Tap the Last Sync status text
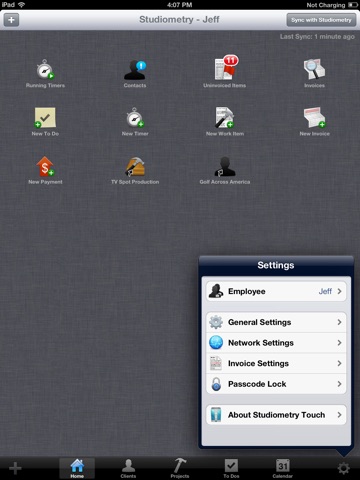The width and height of the screenshot is (360, 480). click(317, 37)
